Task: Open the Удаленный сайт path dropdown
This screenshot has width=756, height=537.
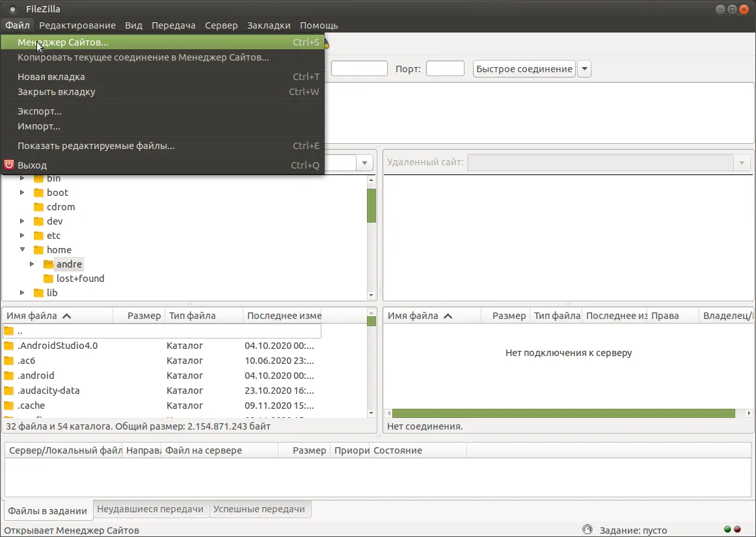Action: click(x=742, y=163)
